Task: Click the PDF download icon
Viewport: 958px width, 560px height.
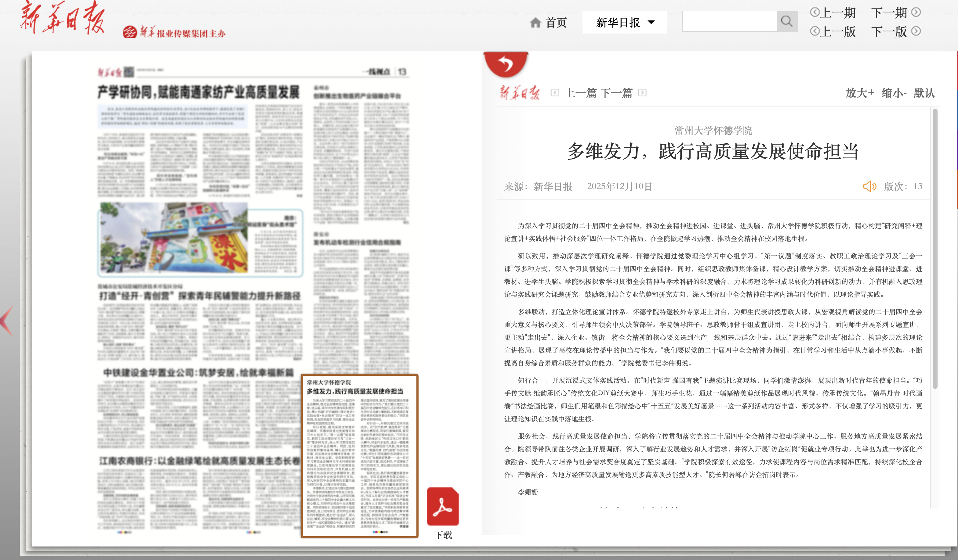Action: 443,506
